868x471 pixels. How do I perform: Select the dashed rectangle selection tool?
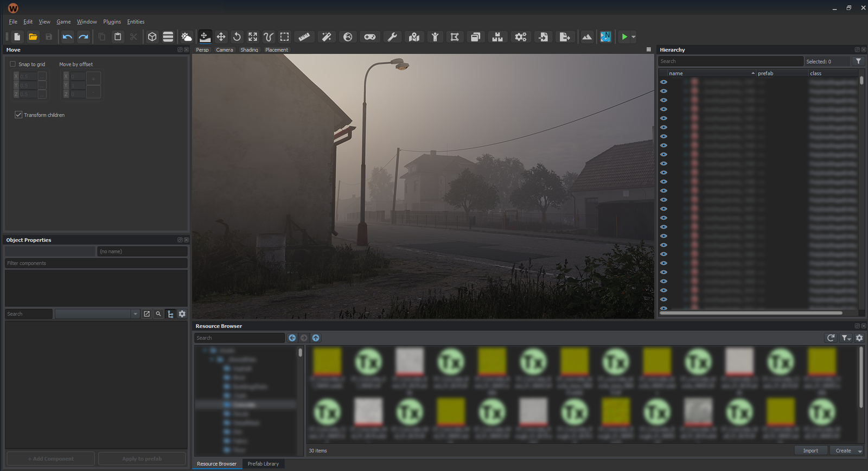pyautogui.click(x=285, y=37)
